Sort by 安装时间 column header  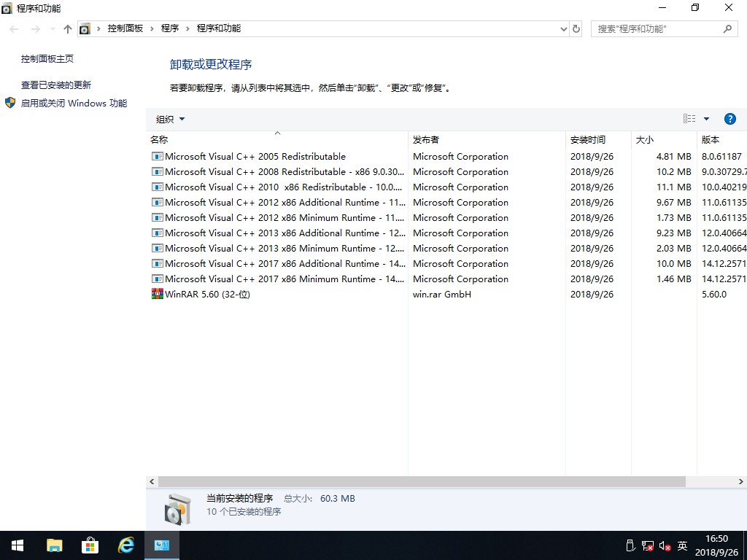click(x=598, y=139)
